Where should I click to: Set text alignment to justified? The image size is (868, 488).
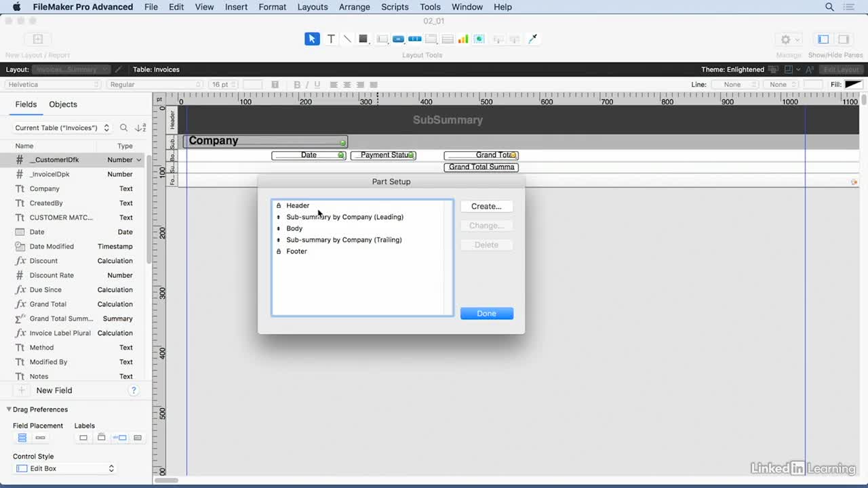coord(374,85)
